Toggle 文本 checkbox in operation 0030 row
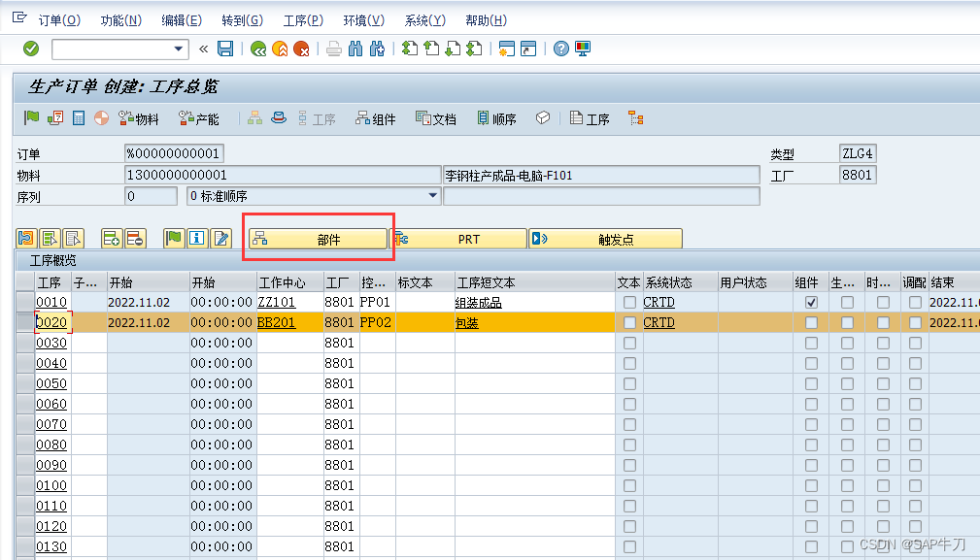 (629, 343)
